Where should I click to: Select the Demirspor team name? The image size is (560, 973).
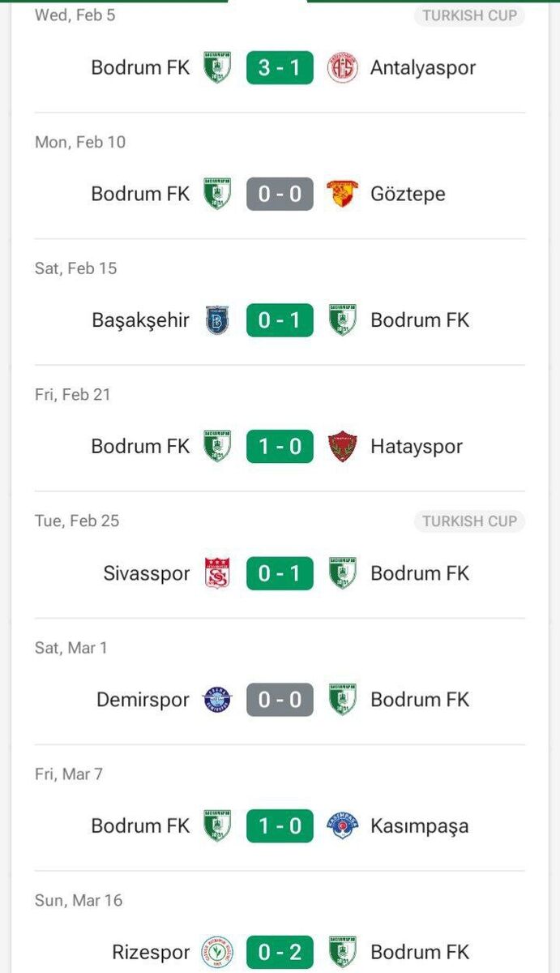tap(143, 700)
